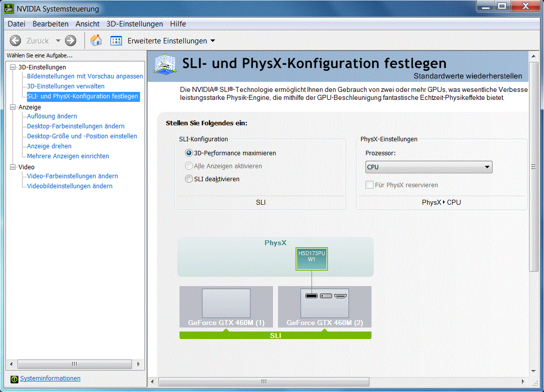Open the Hilfe menu
The height and width of the screenshot is (392, 544).
pos(178,24)
